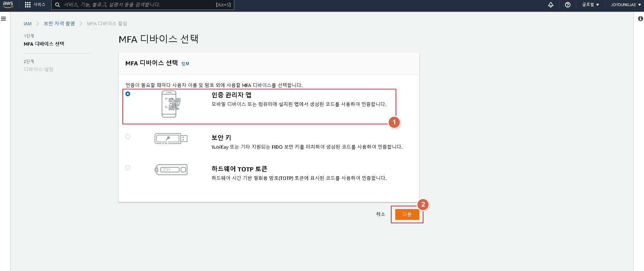Select the 보안 키 radio button

[x=128, y=137]
